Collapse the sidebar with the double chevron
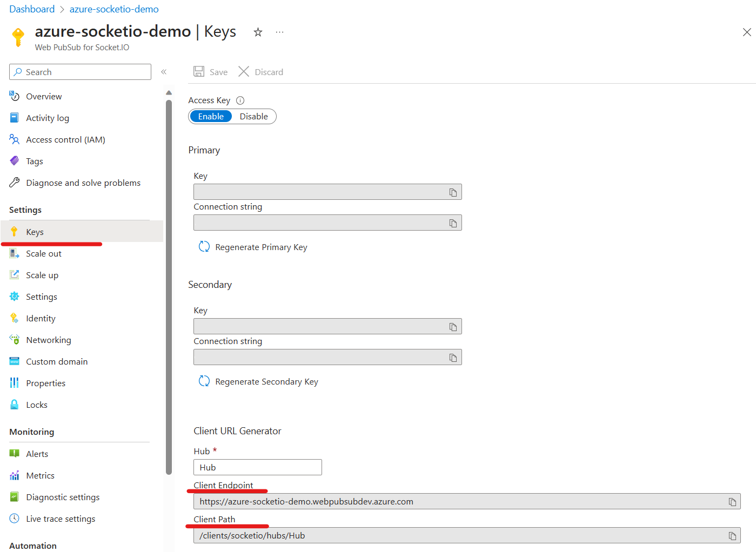The image size is (756, 552). click(x=164, y=71)
